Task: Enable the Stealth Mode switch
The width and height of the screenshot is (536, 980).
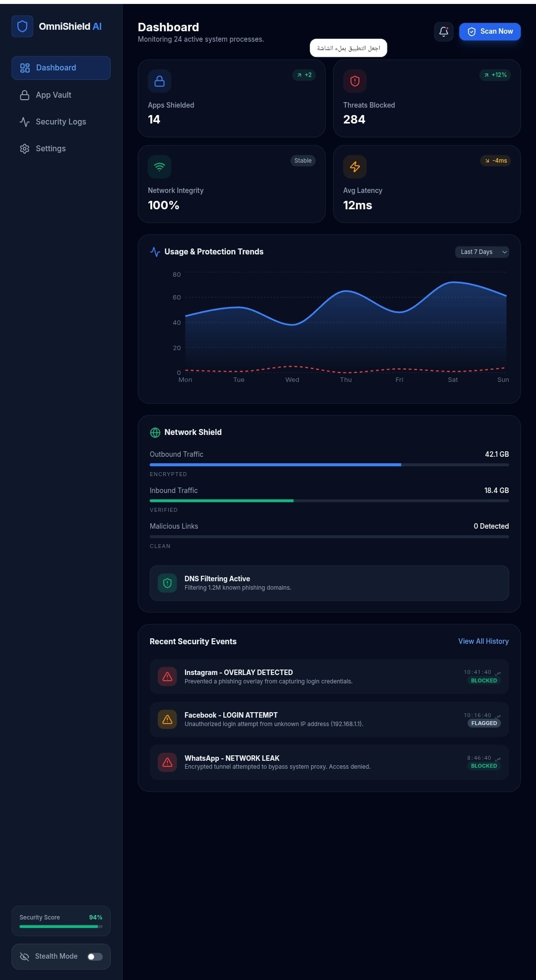Action: [x=95, y=957]
